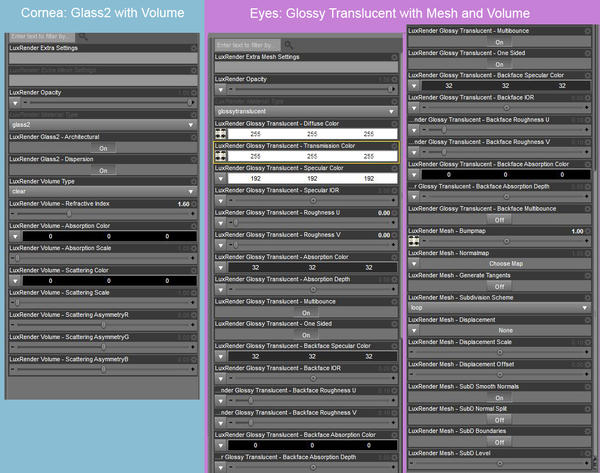Viewport: 600px width, 473px height.
Task: Open the Subdivision Scheme 'loop' dropdown
Action: coord(499,308)
